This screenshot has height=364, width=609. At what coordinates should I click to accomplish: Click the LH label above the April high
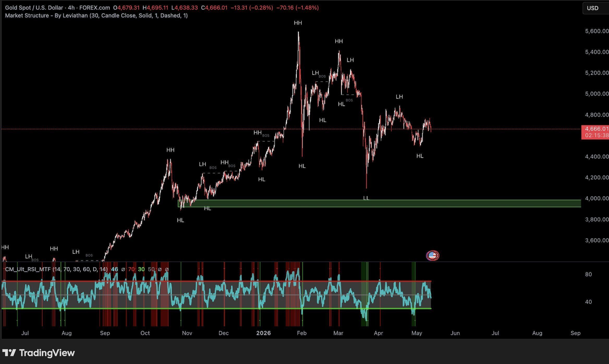pyautogui.click(x=399, y=97)
